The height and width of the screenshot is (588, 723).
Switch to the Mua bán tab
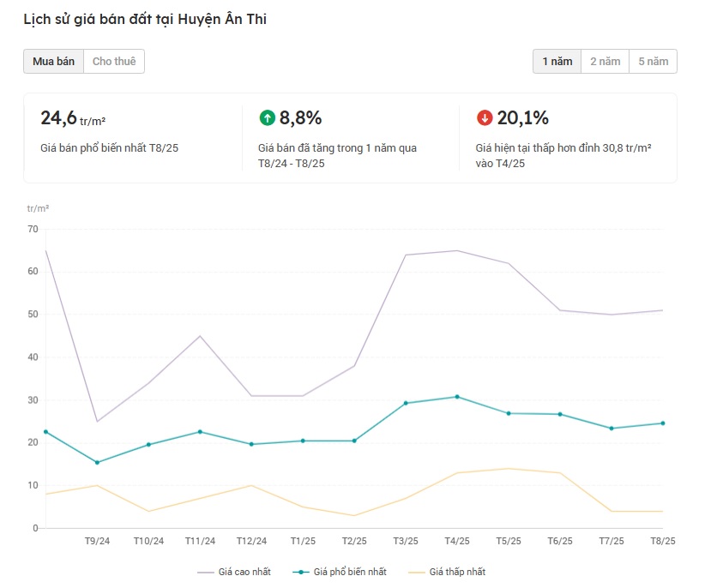(x=53, y=62)
